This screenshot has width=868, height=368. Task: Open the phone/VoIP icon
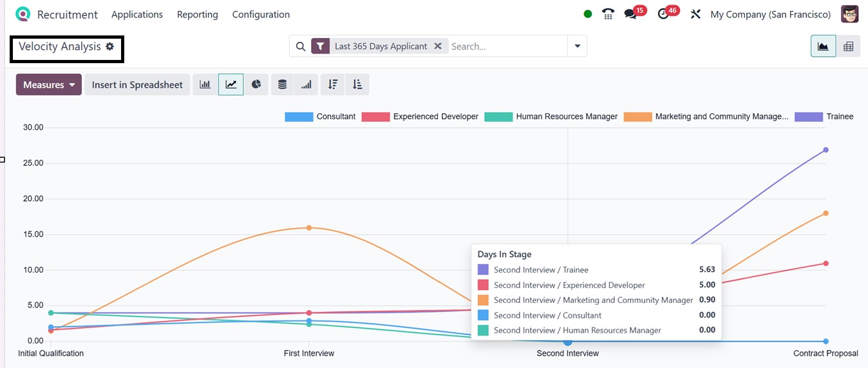click(x=608, y=14)
